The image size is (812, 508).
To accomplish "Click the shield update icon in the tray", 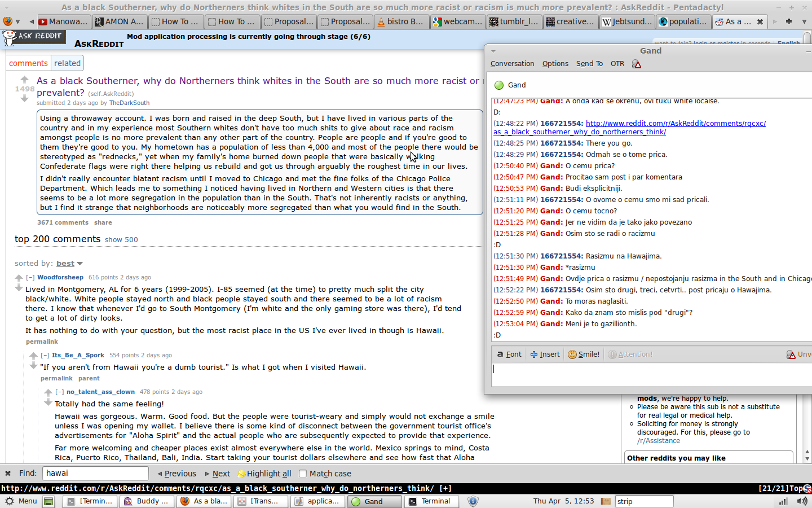I will click(x=473, y=501).
